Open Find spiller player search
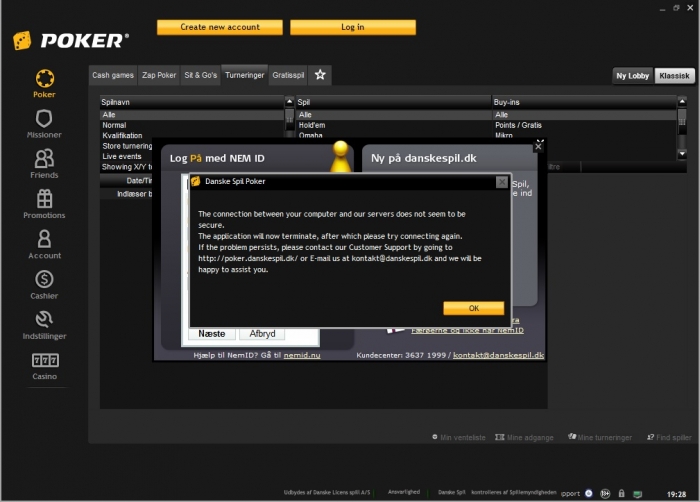Screen dimensions: 700x502 tap(669, 437)
